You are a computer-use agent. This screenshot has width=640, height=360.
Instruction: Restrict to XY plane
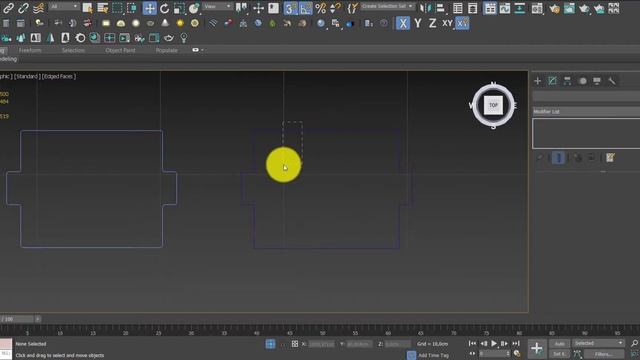[x=447, y=23]
